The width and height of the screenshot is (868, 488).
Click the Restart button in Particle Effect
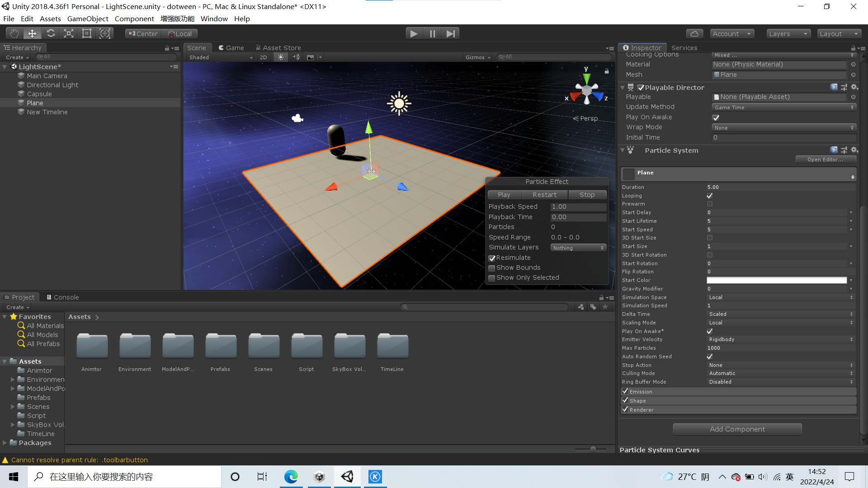544,194
